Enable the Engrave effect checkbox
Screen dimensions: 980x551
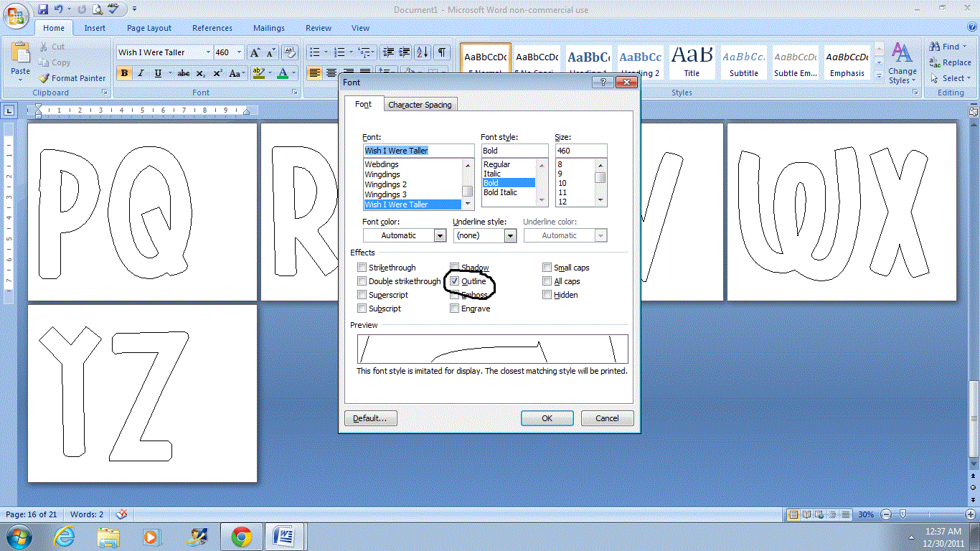point(454,309)
